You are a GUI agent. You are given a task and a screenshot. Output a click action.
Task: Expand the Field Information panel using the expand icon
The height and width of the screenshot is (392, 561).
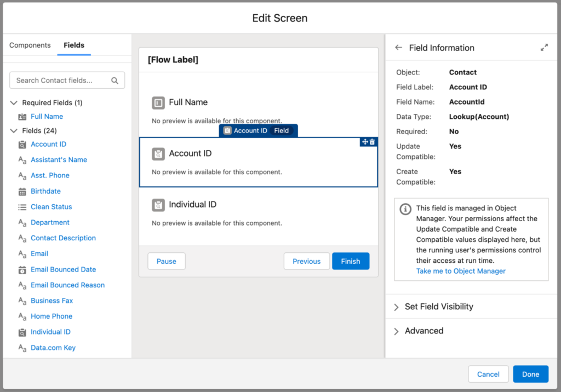point(544,48)
